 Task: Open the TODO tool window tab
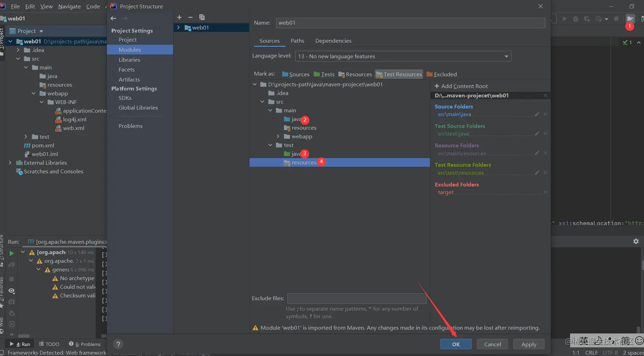point(49,344)
